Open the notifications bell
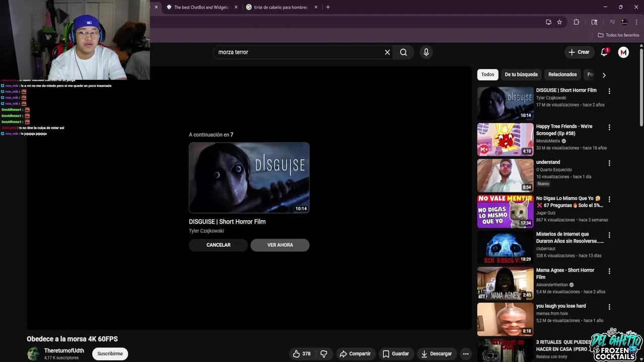The image size is (644, 362). click(604, 52)
